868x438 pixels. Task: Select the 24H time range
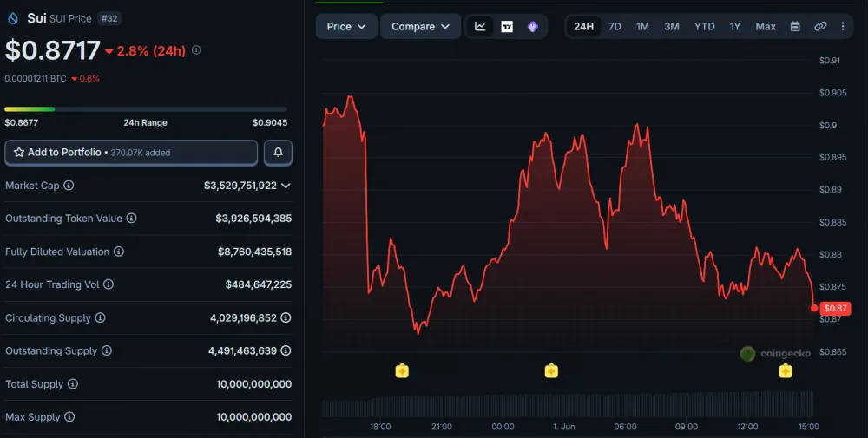(583, 27)
